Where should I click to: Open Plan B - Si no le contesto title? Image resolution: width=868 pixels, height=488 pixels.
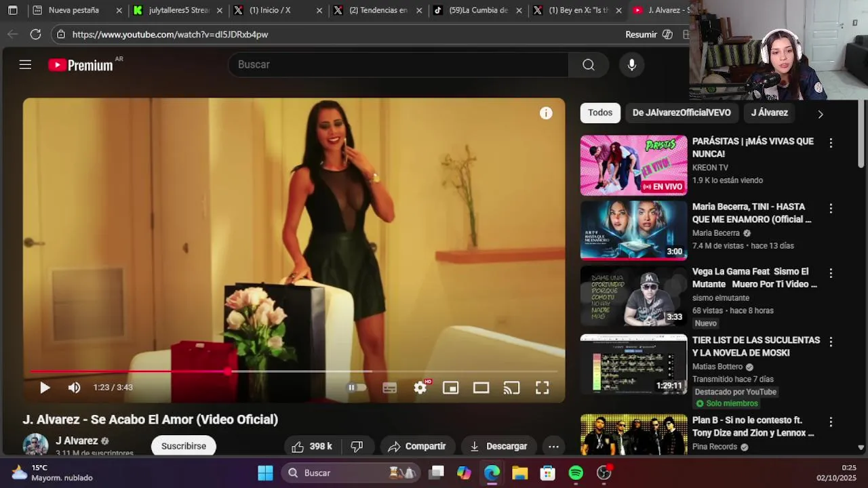[753, 426]
